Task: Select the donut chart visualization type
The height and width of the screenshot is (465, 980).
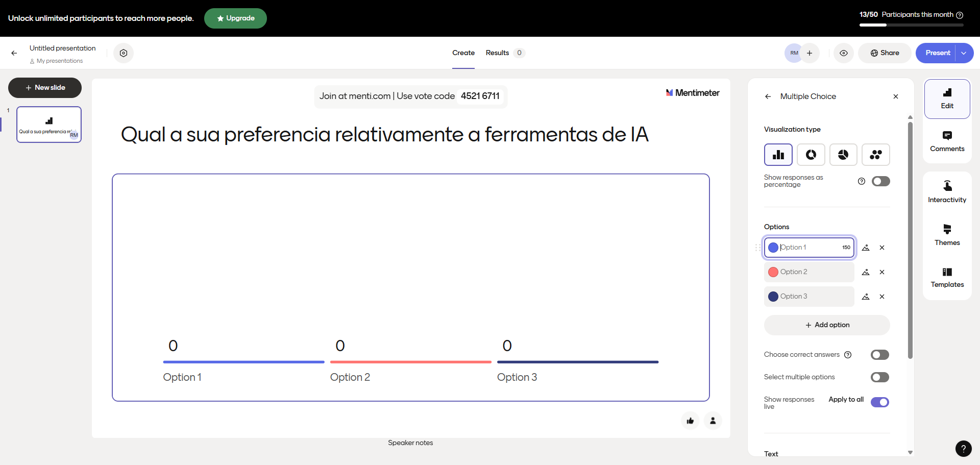Action: point(811,155)
